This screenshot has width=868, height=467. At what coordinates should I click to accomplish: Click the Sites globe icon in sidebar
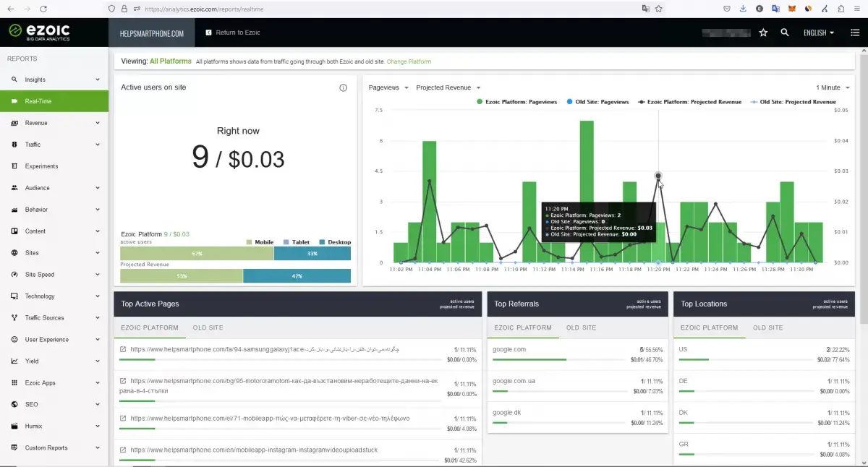pyautogui.click(x=14, y=253)
